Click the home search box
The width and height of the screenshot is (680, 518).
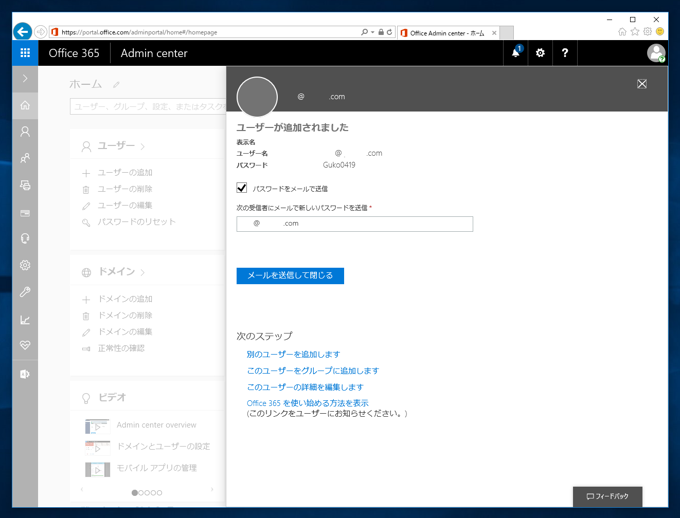tap(148, 107)
